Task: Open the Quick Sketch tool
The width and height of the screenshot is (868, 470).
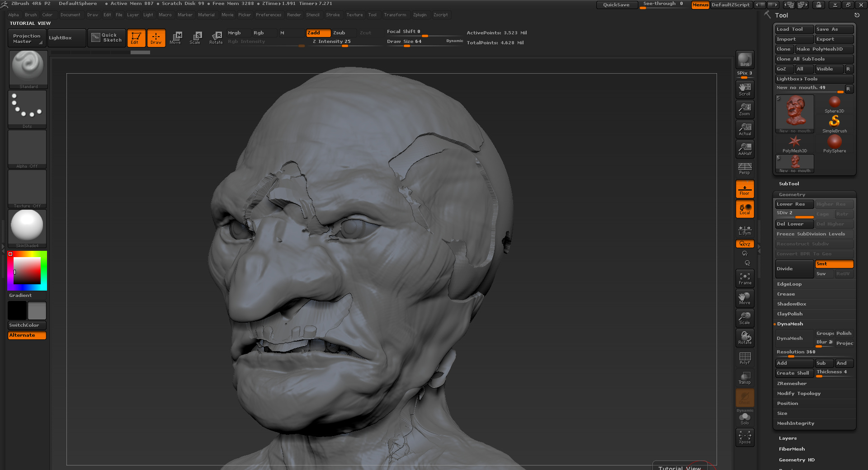Action: pyautogui.click(x=107, y=38)
